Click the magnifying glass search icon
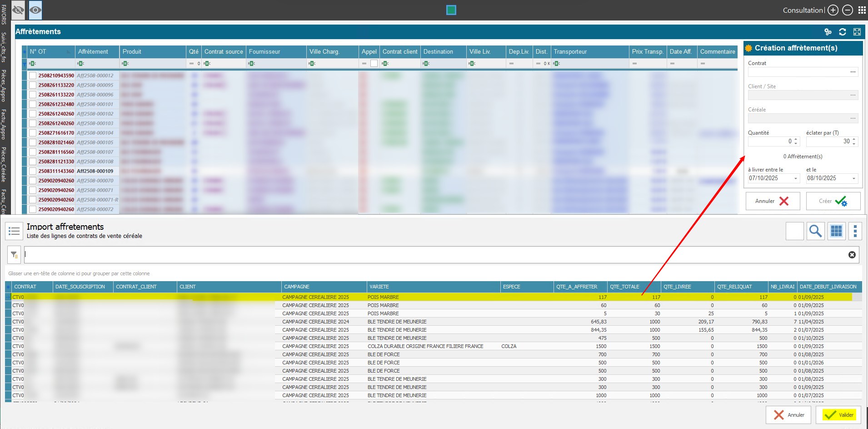 815,231
